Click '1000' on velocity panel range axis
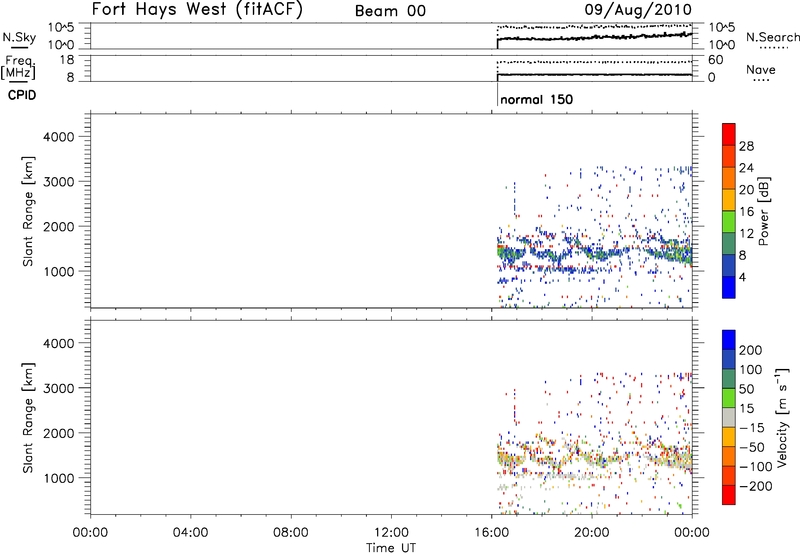 point(59,478)
